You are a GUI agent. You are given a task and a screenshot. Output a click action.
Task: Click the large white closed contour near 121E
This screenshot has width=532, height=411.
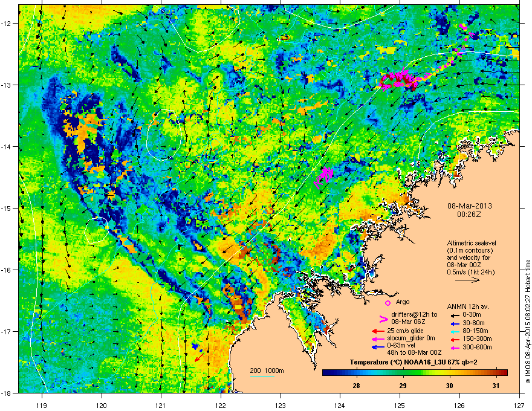[x=164, y=134]
